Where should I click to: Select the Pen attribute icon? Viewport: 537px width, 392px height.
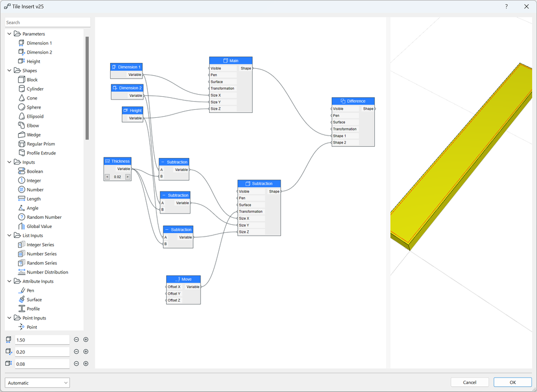click(22, 290)
